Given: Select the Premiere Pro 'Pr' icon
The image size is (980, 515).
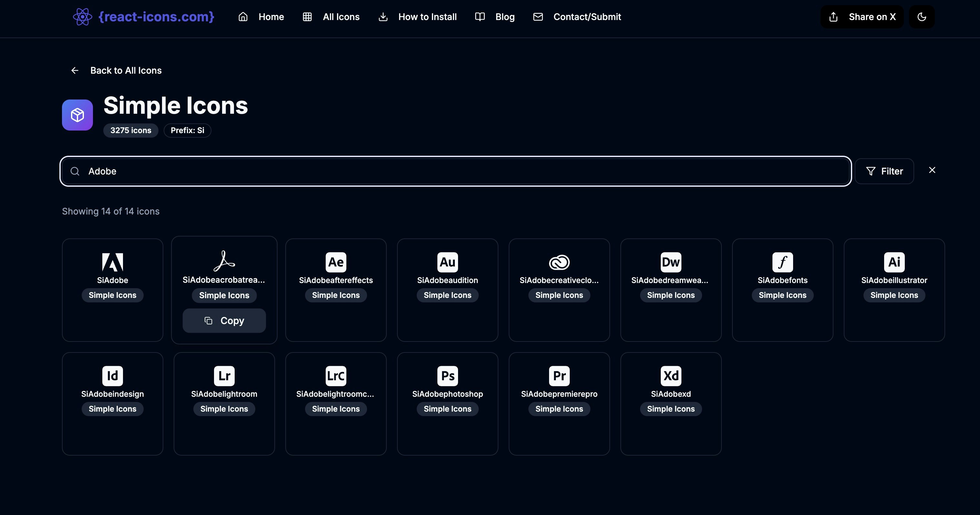Looking at the screenshot, I should [559, 376].
